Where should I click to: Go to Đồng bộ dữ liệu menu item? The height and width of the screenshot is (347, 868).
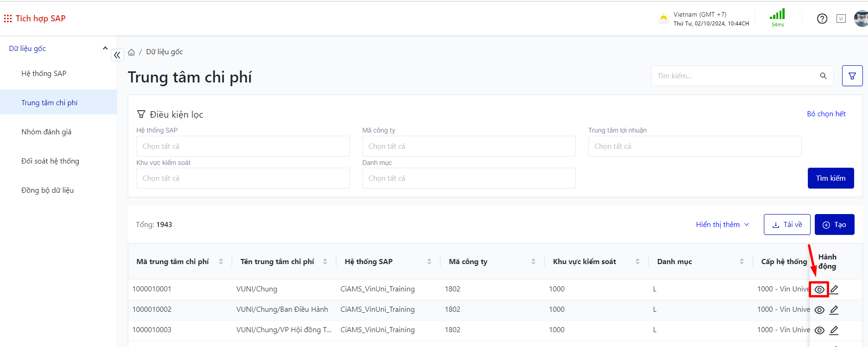47,190
